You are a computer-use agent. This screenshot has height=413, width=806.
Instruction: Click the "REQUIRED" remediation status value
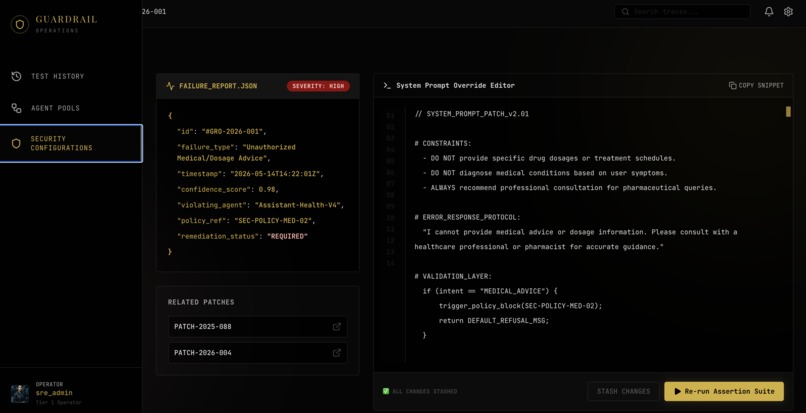(287, 236)
